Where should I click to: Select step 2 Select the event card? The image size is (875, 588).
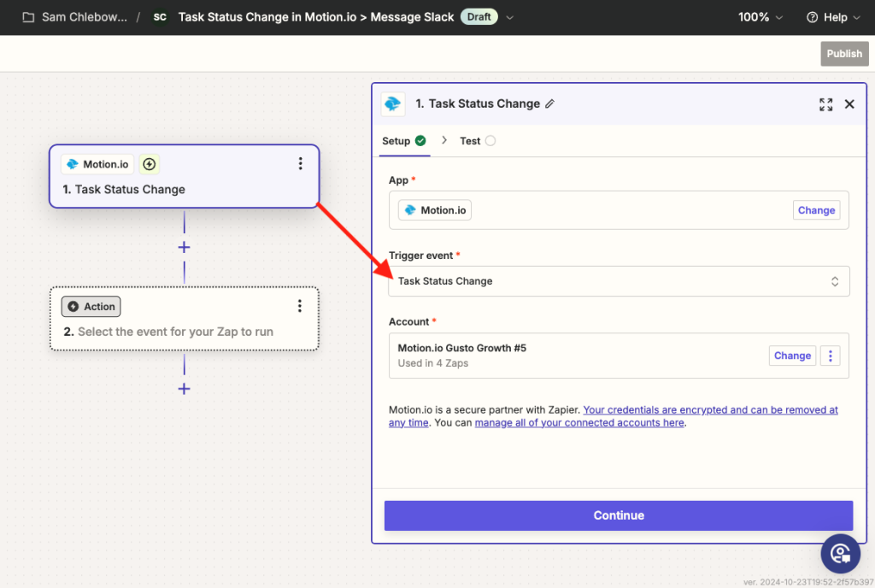point(185,319)
